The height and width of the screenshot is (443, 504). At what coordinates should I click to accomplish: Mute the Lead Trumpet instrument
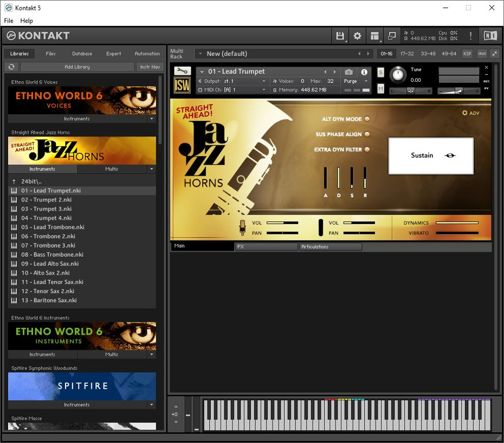tap(380, 88)
